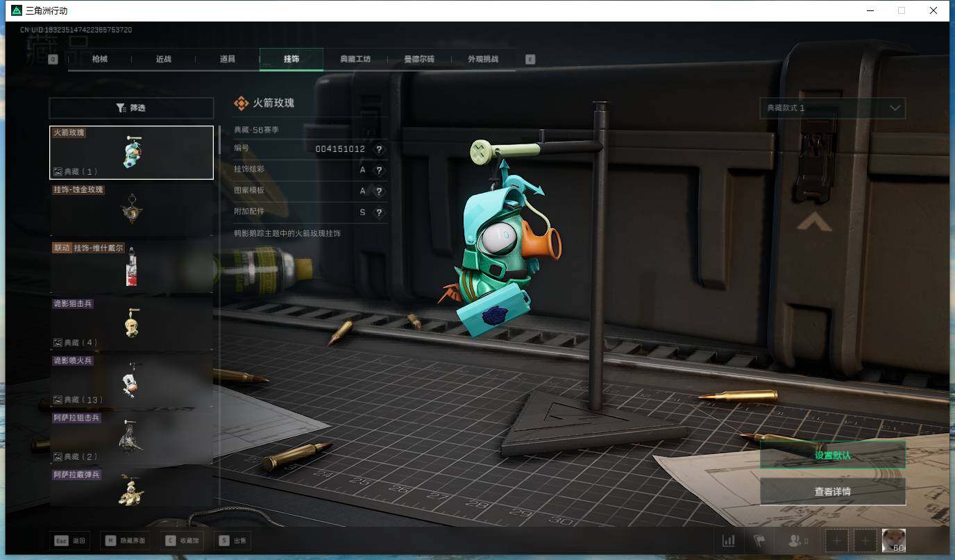
Task: Open the 典藏工坊 tab
Action: [x=355, y=59]
